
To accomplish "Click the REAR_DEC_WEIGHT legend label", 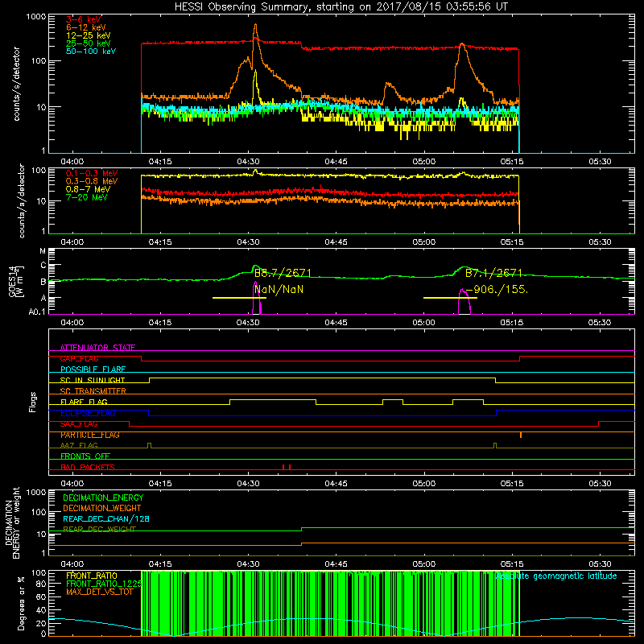I will pyautogui.click(x=99, y=530).
